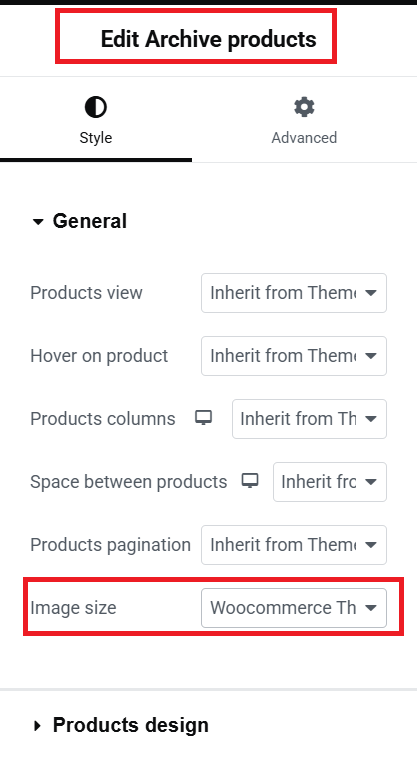
Task: Click the Edit Archive products title
Action: (x=208, y=39)
